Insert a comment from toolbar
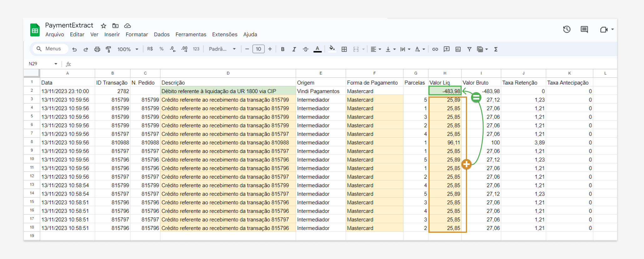 tap(447, 49)
